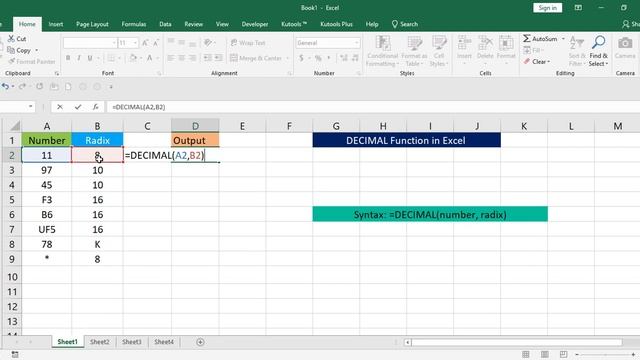Toggle Italic formatting
The width and height of the screenshot is (640, 360).
(79, 58)
